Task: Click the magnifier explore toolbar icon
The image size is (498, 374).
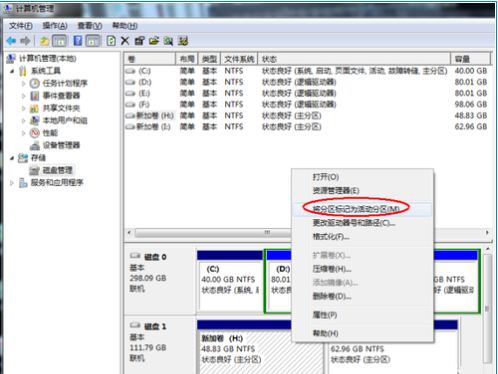Action: tap(168, 41)
